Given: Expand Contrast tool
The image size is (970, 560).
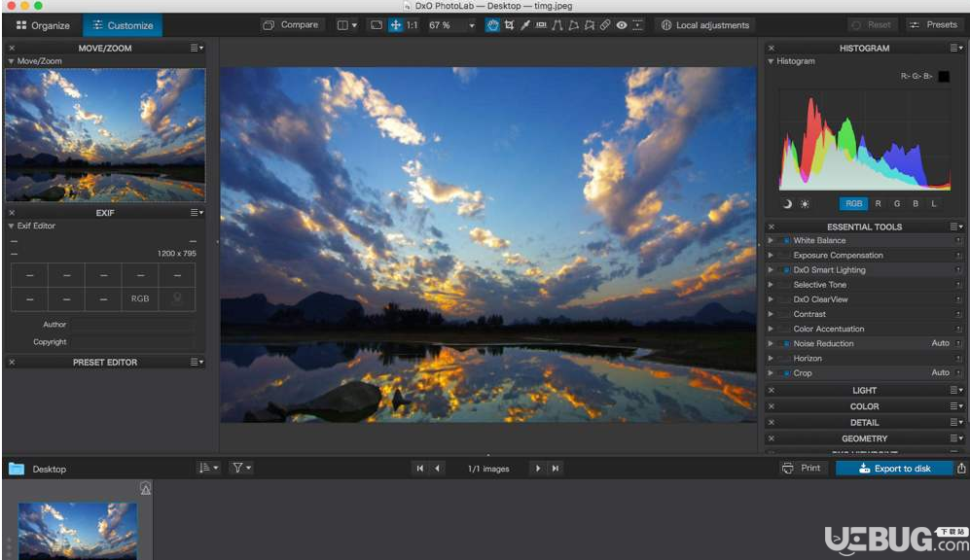Looking at the screenshot, I should (771, 315).
